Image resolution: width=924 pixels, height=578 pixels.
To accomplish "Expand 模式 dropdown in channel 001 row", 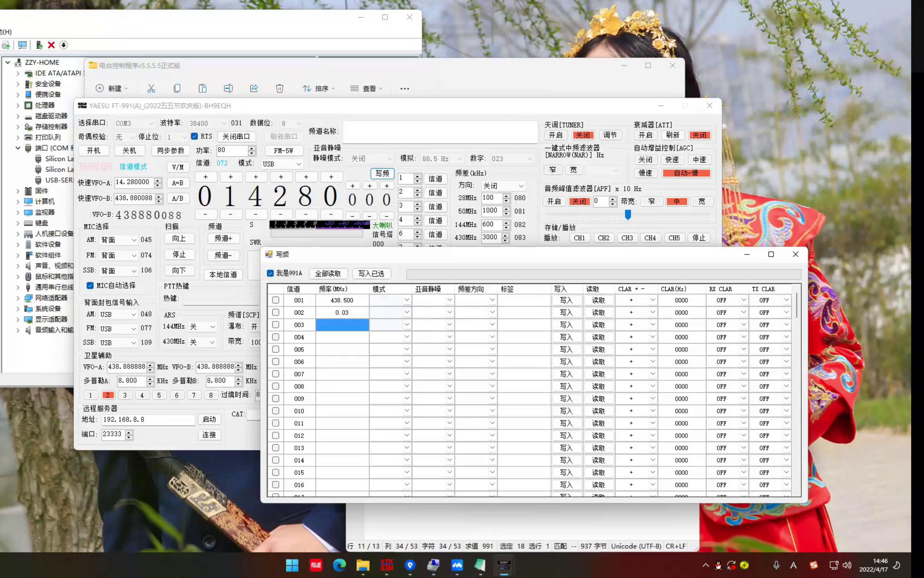I will pyautogui.click(x=406, y=300).
